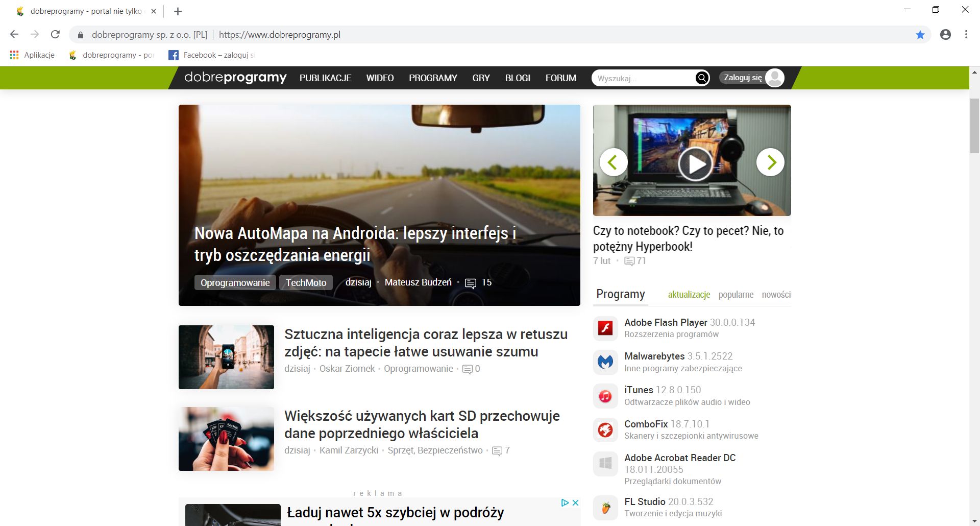Click the search magnifier icon

pyautogui.click(x=702, y=78)
